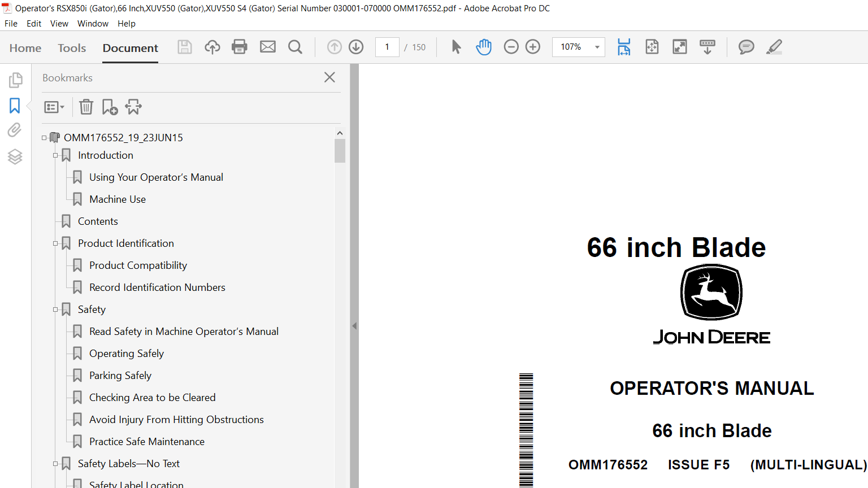Image resolution: width=868 pixels, height=488 pixels.
Task: Open the Find text magnifier icon
Action: [295, 47]
